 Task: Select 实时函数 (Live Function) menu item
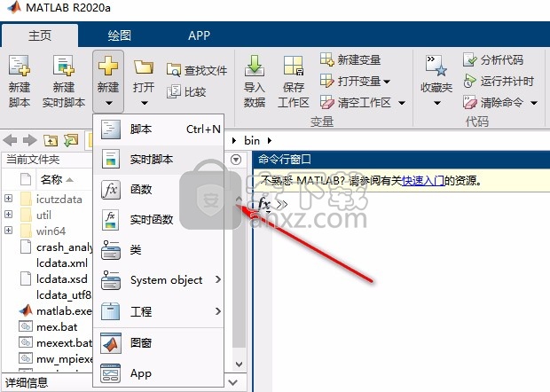coord(159,220)
